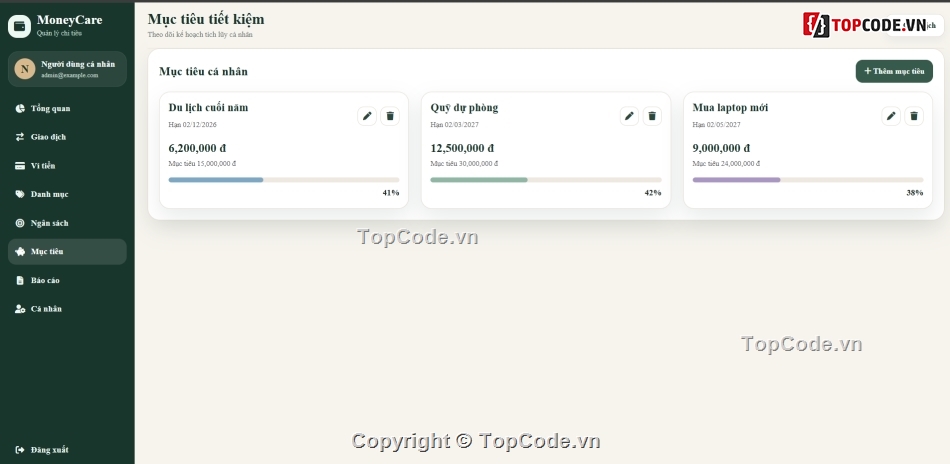Viewport: 950px width, 464px height.
Task: Click the Mục tiêu cá nhân section heading
Action: (204, 71)
